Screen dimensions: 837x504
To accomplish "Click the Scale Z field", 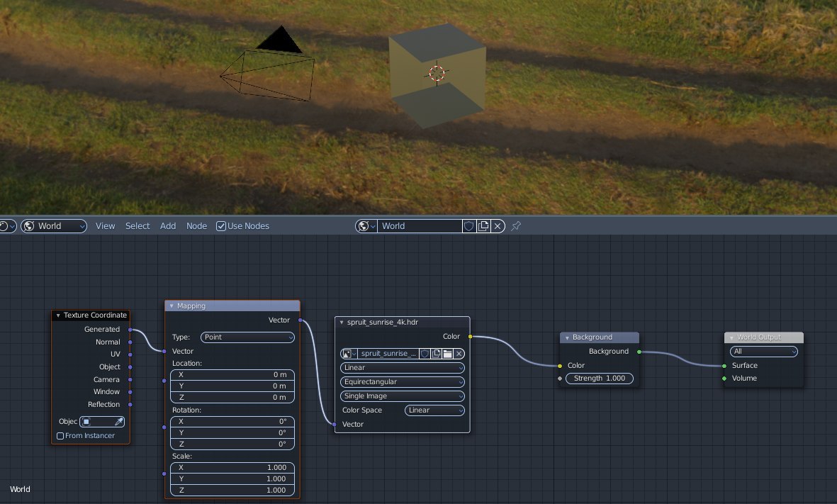I will (232, 490).
